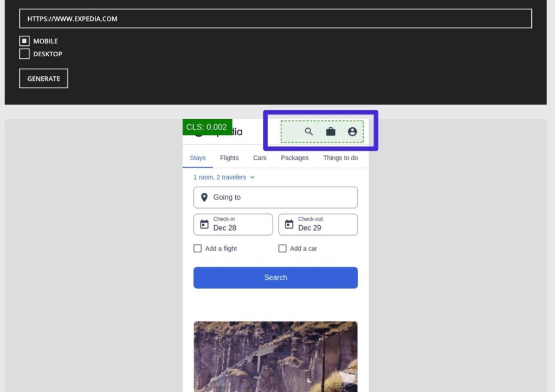
Task: Click the location pin in Going to field
Action: (204, 197)
